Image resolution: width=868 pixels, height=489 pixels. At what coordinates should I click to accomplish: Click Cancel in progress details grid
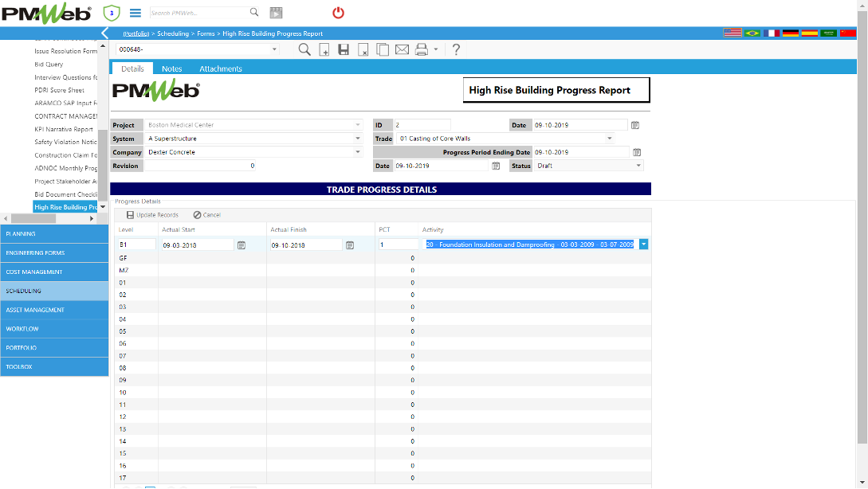coord(206,215)
